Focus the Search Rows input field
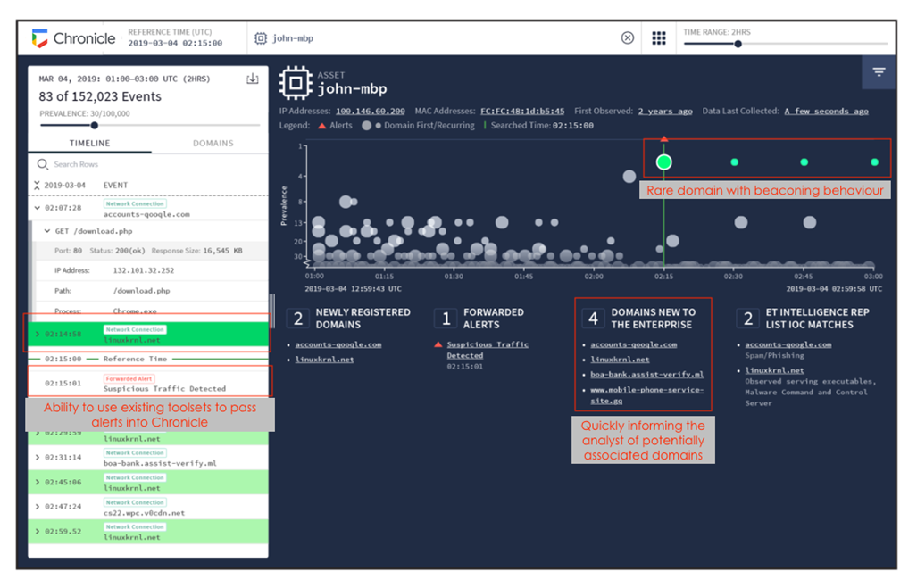Screen dimensions: 917x588 click(x=148, y=164)
